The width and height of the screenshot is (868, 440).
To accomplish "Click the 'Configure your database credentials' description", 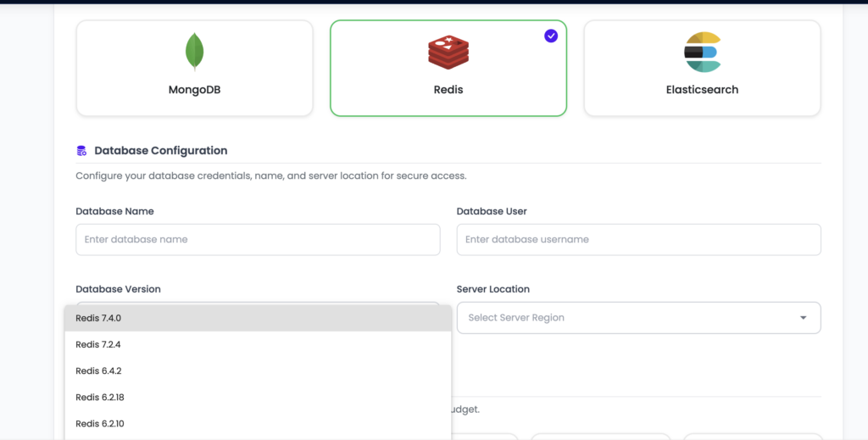I will point(271,176).
